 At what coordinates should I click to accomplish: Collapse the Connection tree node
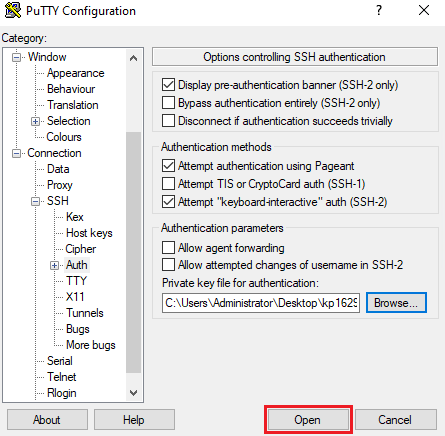pyautogui.click(x=16, y=153)
